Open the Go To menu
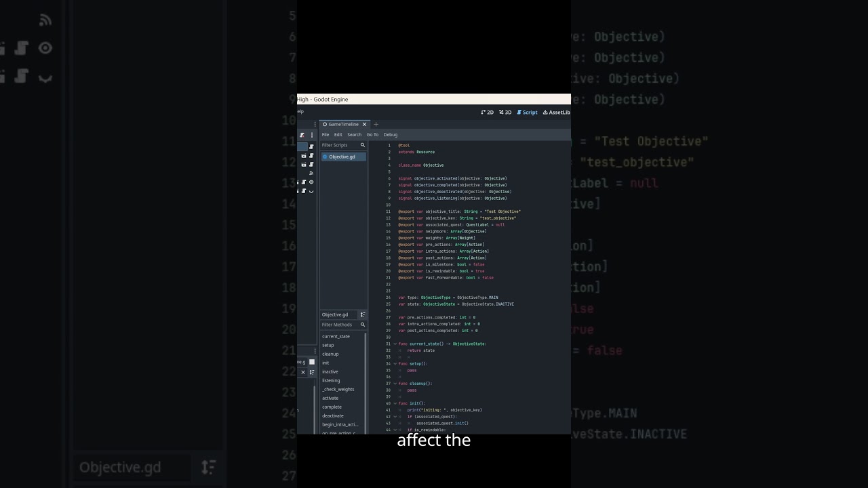 (x=372, y=135)
